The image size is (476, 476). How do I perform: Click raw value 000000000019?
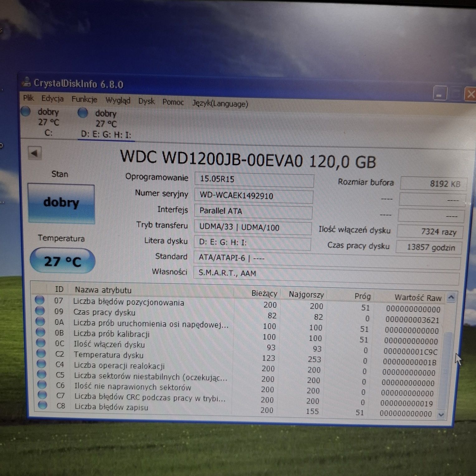(x=407, y=403)
